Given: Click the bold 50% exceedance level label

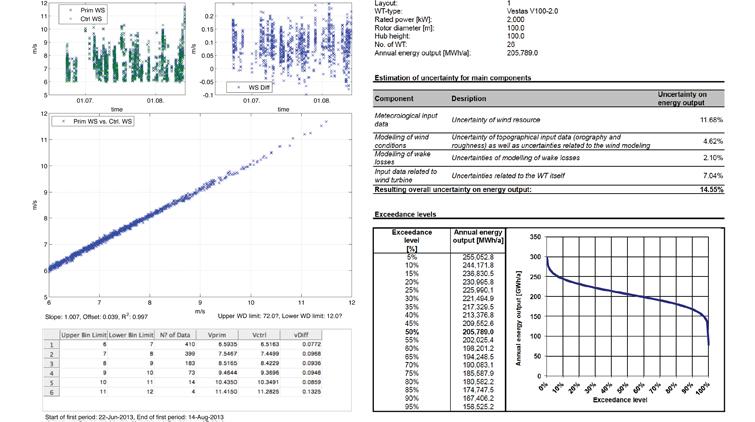Looking at the screenshot, I should coord(412,332).
